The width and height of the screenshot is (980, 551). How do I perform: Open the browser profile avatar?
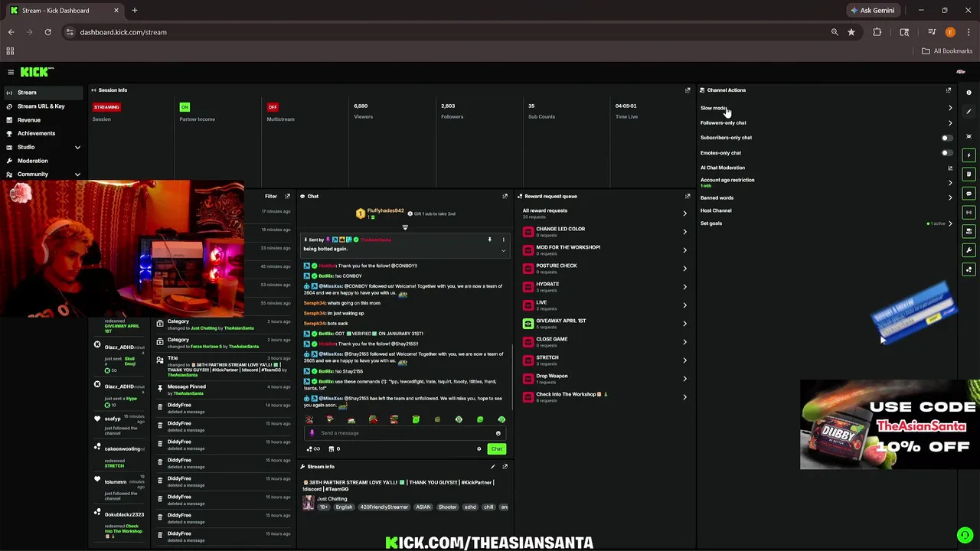tap(950, 32)
